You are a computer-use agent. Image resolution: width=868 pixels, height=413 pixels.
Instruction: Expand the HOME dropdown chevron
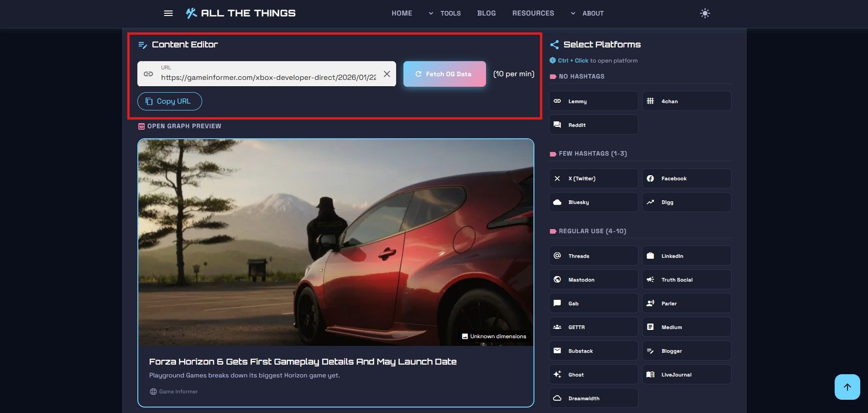click(x=429, y=13)
